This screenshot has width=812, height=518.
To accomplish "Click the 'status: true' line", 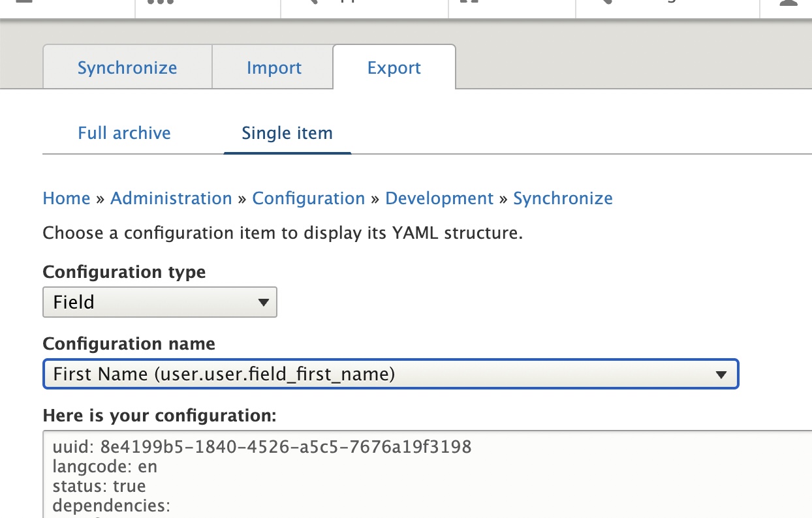I will coord(99,487).
